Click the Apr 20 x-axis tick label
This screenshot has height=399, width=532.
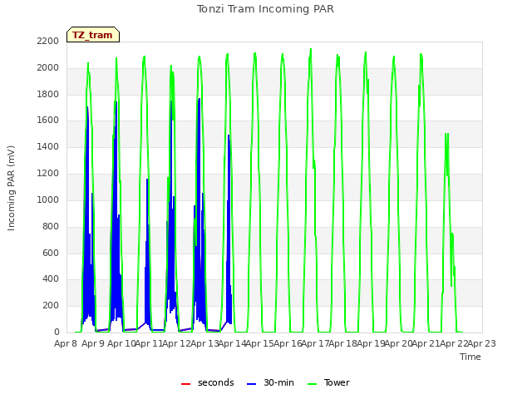click(x=398, y=343)
